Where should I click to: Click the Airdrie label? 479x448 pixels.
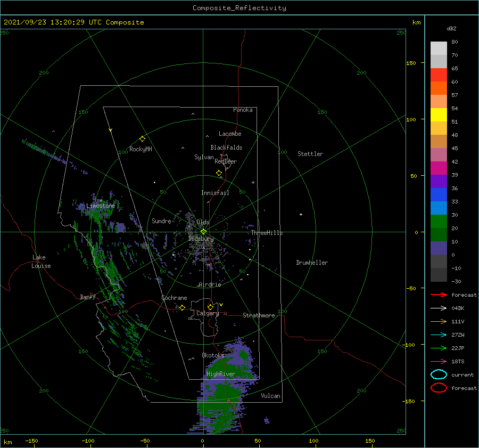210,284
